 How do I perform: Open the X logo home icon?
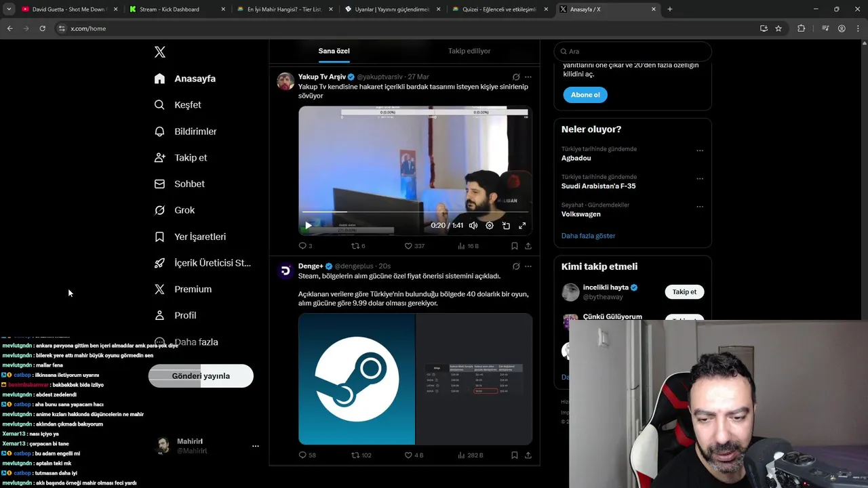click(x=159, y=52)
